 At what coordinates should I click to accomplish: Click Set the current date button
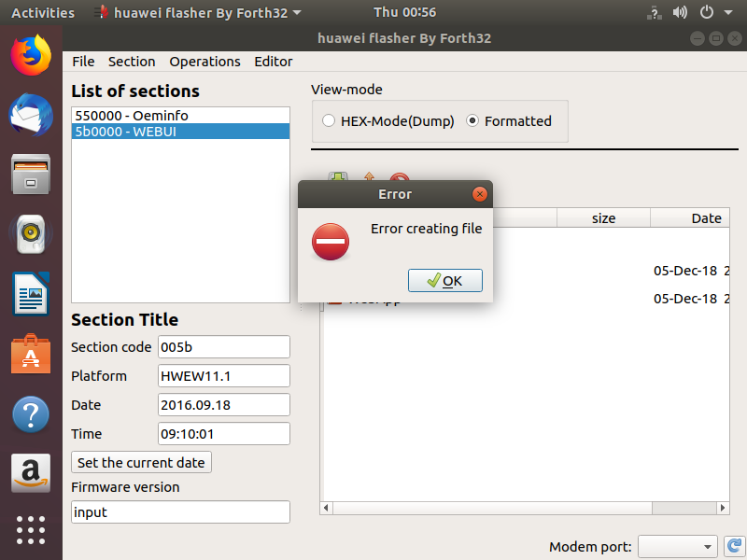pyautogui.click(x=141, y=462)
